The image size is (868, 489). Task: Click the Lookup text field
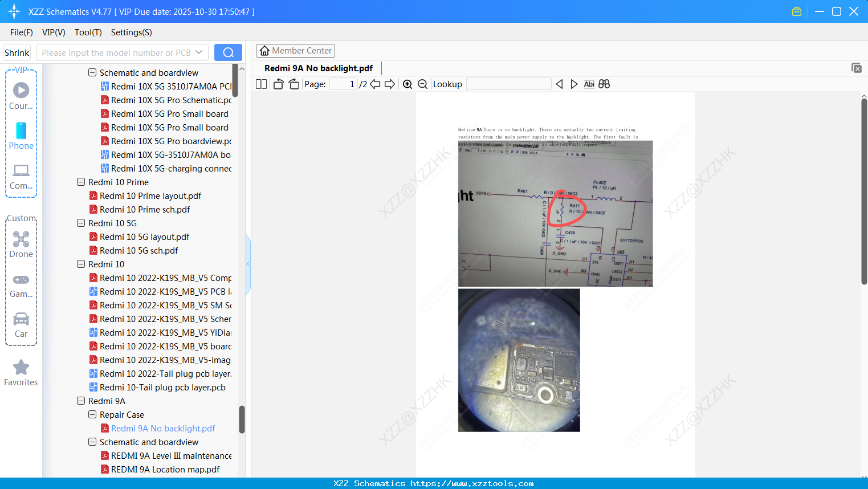click(x=509, y=84)
